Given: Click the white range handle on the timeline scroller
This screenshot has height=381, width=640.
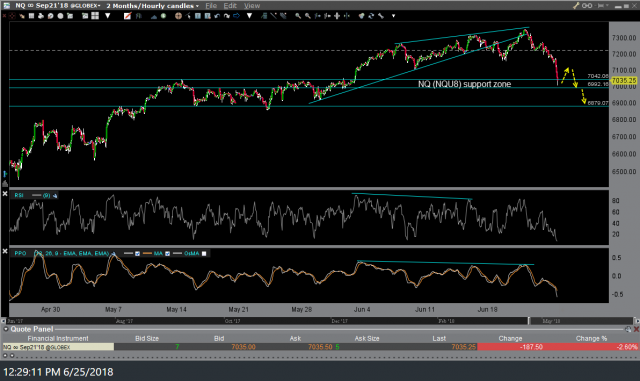Looking at the screenshot, I should 529,321.
